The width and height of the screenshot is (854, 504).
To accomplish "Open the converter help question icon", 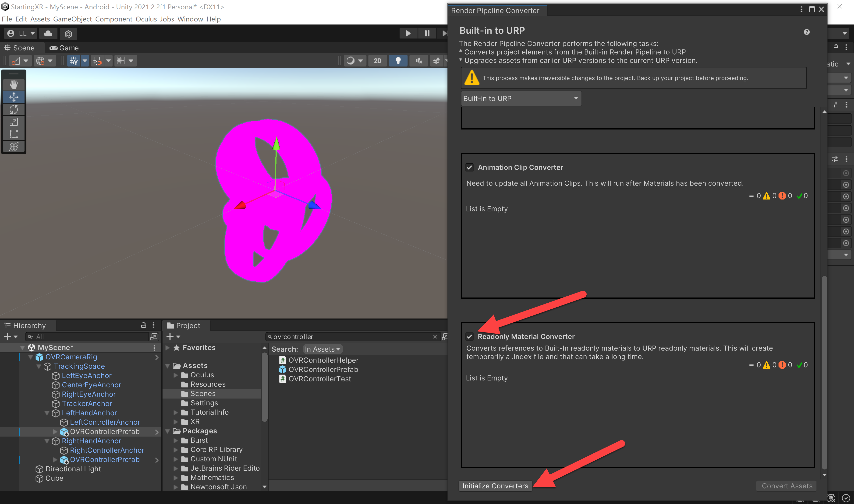I will pyautogui.click(x=806, y=32).
